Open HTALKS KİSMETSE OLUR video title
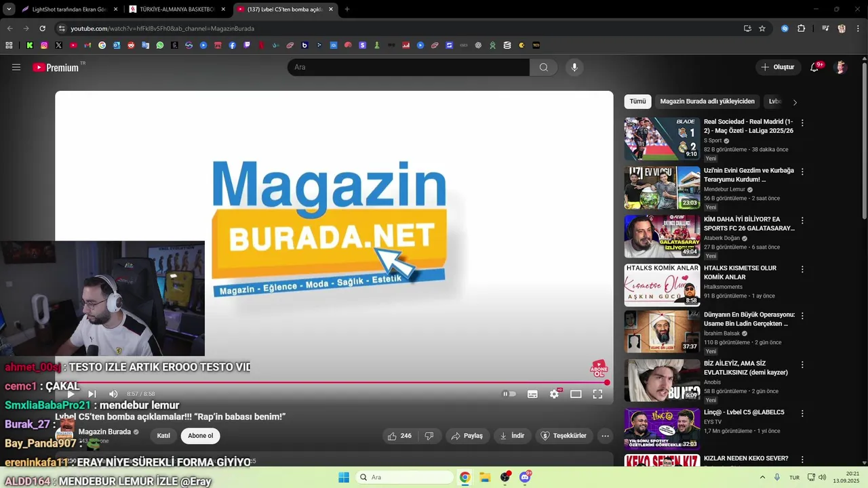This screenshot has height=488, width=868. [x=740, y=272]
